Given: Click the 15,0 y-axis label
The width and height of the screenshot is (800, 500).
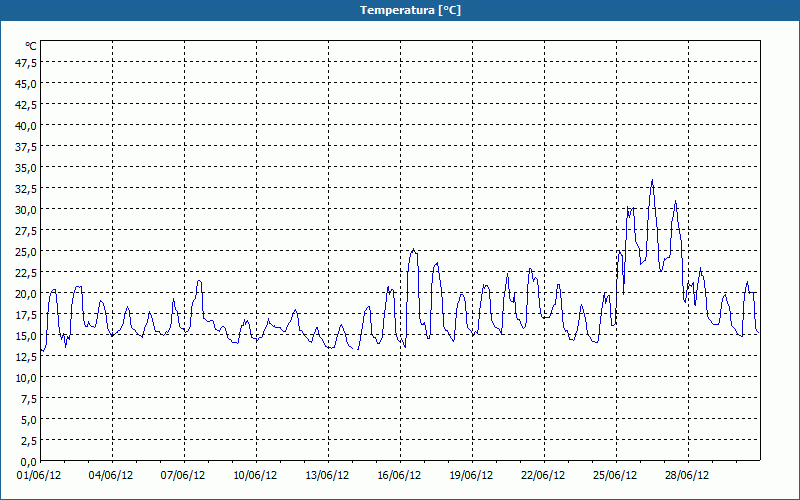Looking at the screenshot, I should pyautogui.click(x=26, y=336).
